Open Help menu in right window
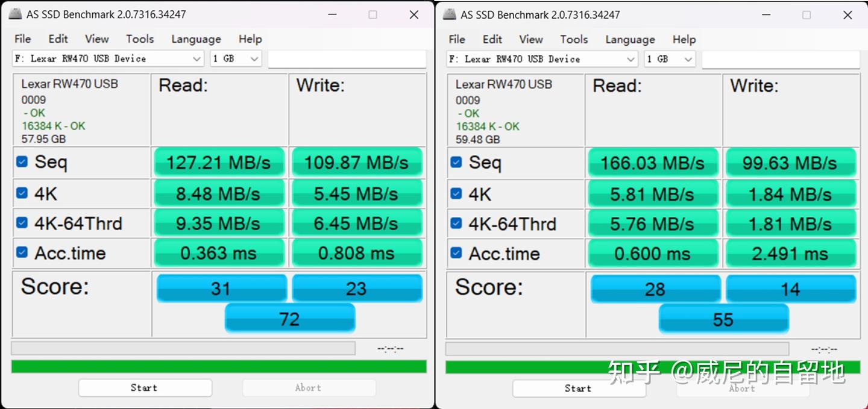868x409 pixels. [x=684, y=40]
